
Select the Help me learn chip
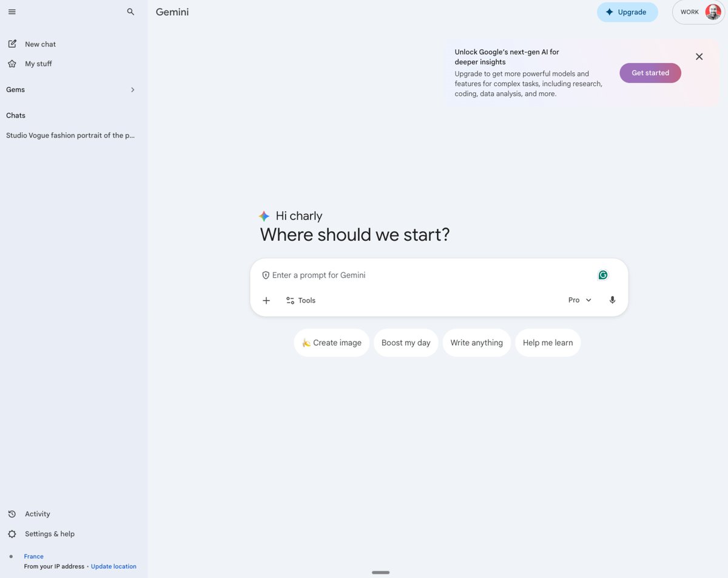tap(548, 343)
